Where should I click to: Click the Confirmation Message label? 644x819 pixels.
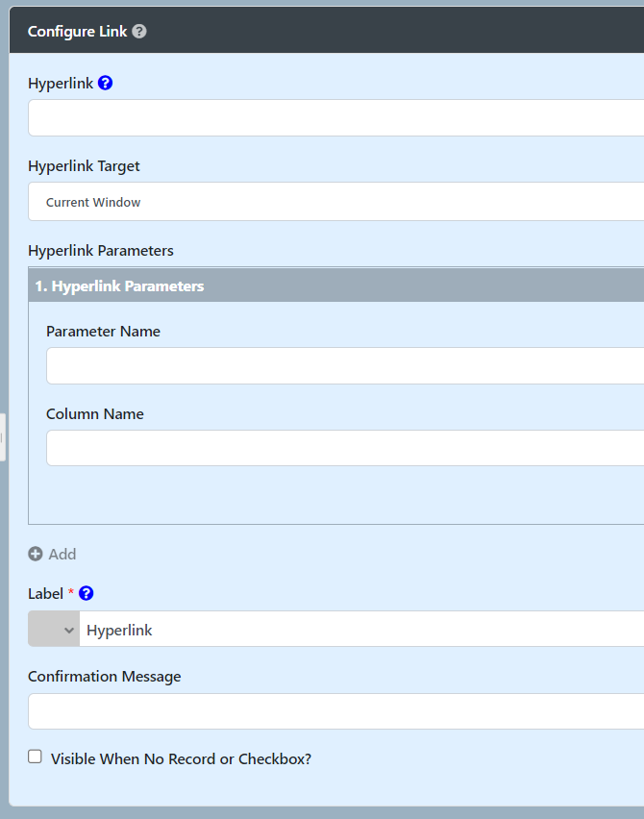(x=105, y=677)
